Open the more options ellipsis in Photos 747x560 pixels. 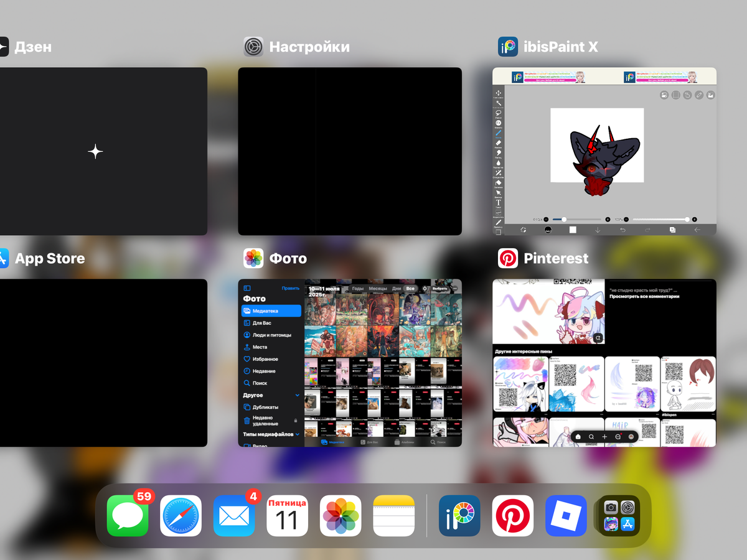point(455,288)
